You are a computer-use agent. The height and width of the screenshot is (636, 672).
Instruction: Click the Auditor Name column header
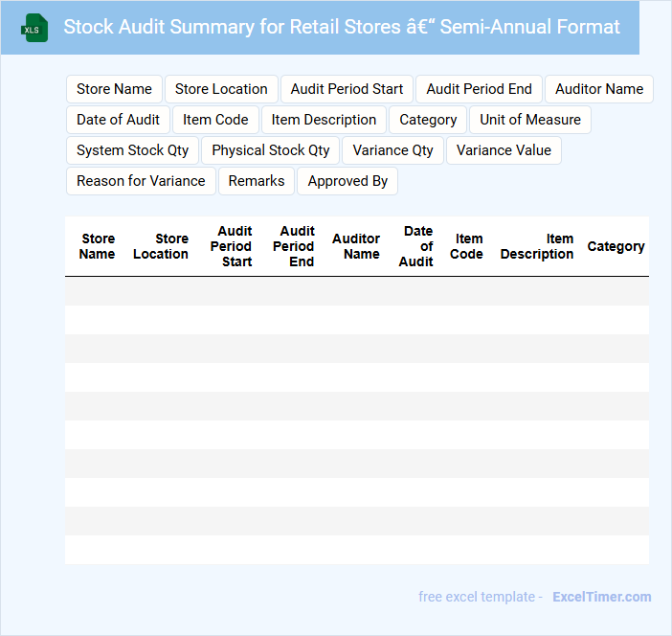(x=356, y=246)
